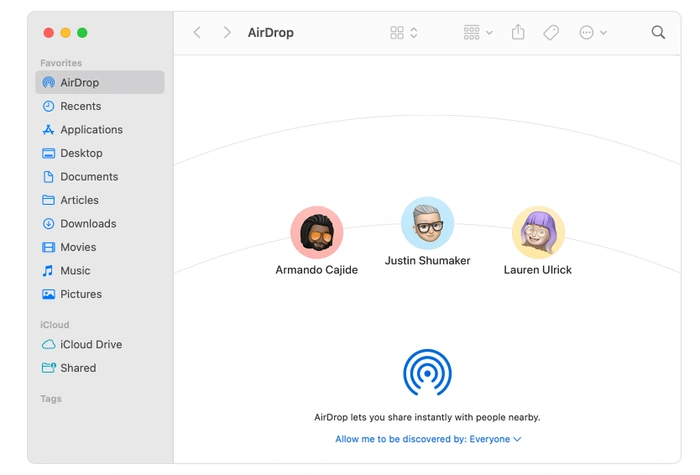
Task: Open Recents in the sidebar
Action: (x=80, y=106)
